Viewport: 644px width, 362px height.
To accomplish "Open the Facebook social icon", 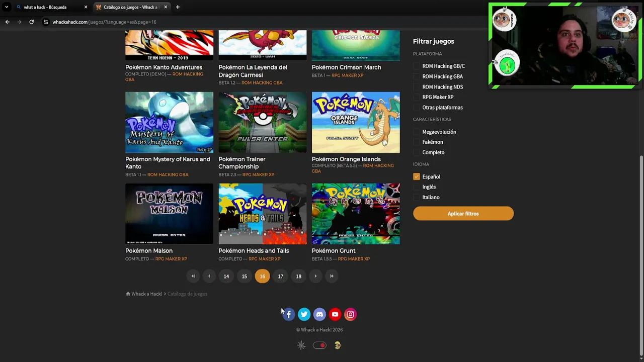I will pyautogui.click(x=289, y=314).
